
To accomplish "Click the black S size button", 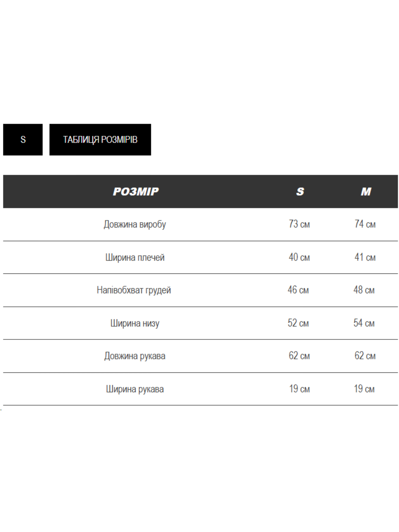I will [23, 140].
